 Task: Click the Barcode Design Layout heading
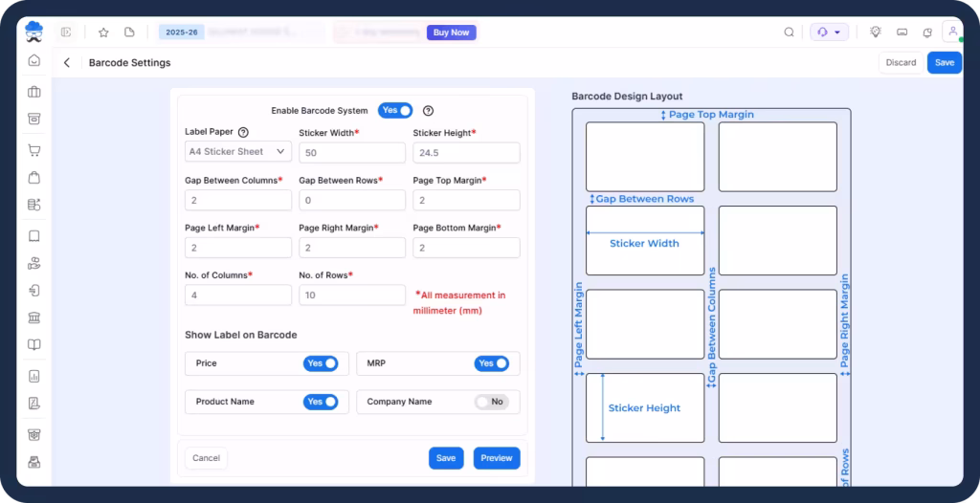point(627,97)
